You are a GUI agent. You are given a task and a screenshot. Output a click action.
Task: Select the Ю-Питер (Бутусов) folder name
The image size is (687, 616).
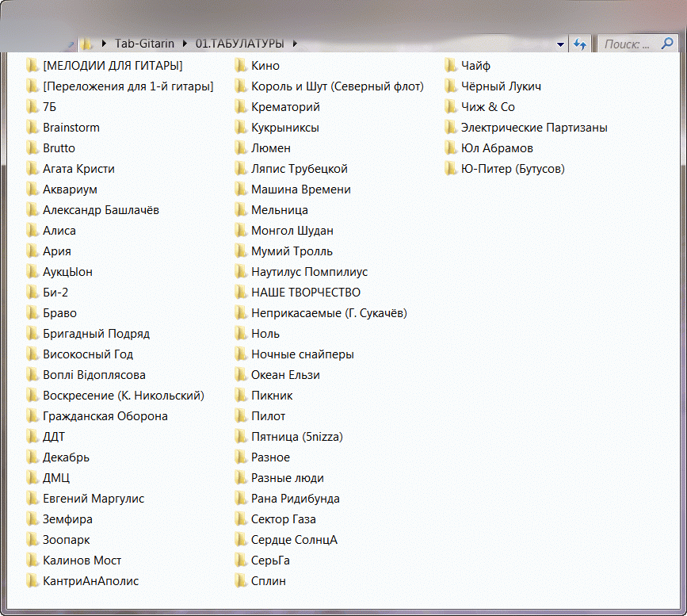tap(513, 169)
